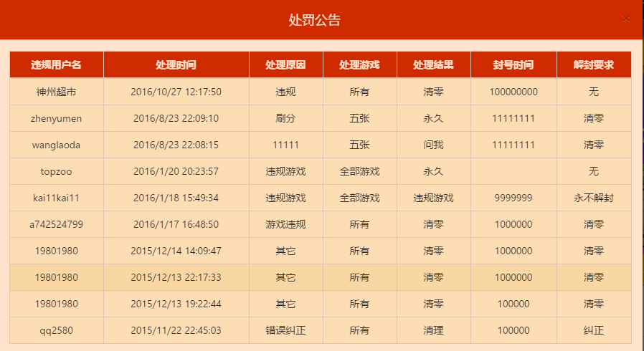The height and width of the screenshot is (351, 644).
Task: Select user kai11kai11 in the list
Action: point(57,198)
